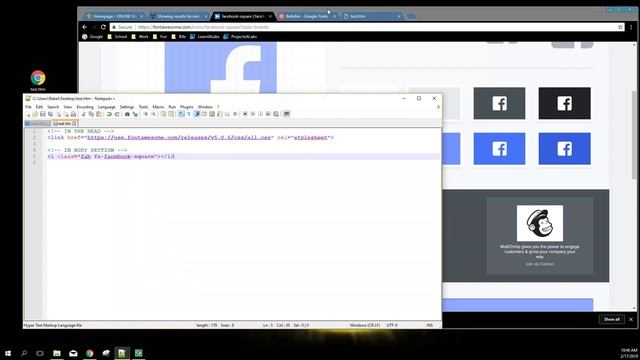Toggle Word Wrap in Notepad++ toolbar
The height and width of the screenshot is (360, 640).
(181, 114)
